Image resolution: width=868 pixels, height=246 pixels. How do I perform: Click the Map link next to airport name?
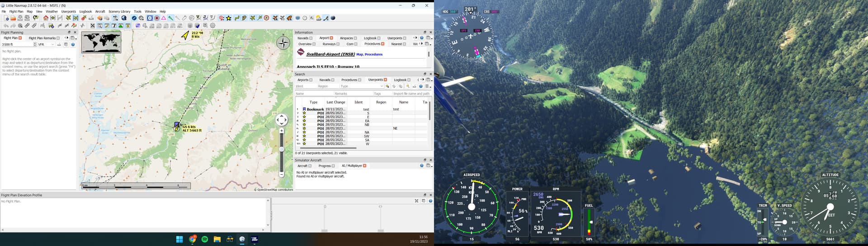(x=359, y=54)
